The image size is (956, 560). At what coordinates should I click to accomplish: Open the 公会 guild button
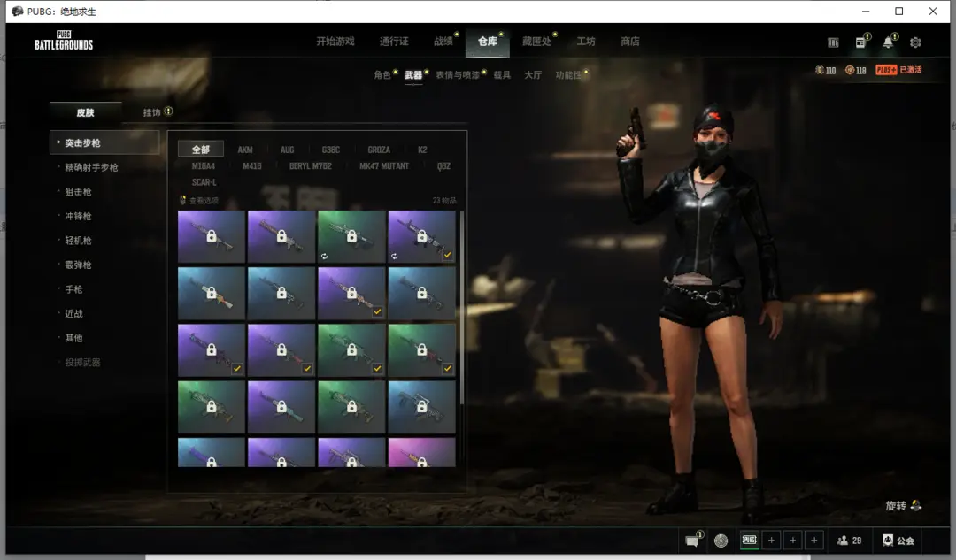click(x=898, y=541)
